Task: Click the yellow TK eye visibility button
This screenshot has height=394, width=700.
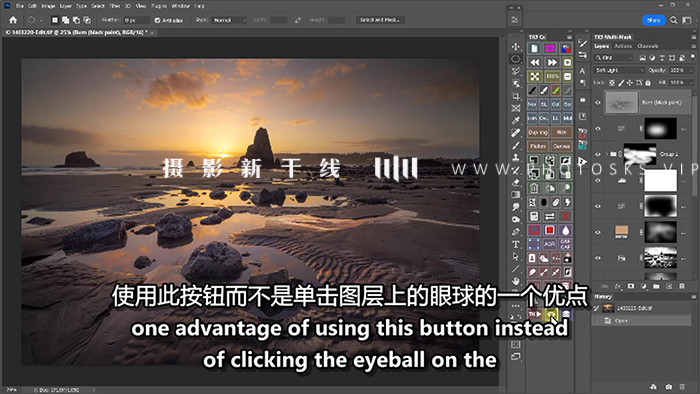Action: tap(551, 314)
